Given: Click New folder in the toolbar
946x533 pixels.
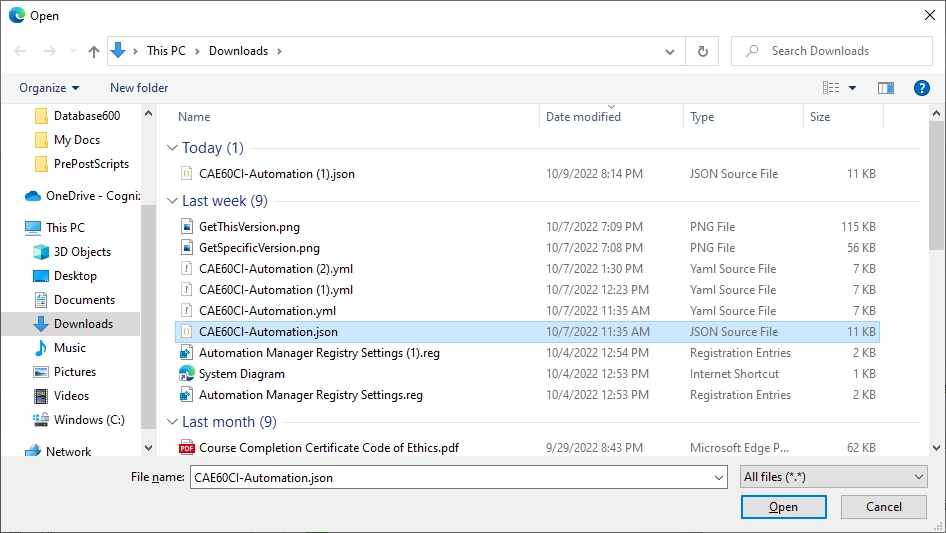Looking at the screenshot, I should click(139, 88).
